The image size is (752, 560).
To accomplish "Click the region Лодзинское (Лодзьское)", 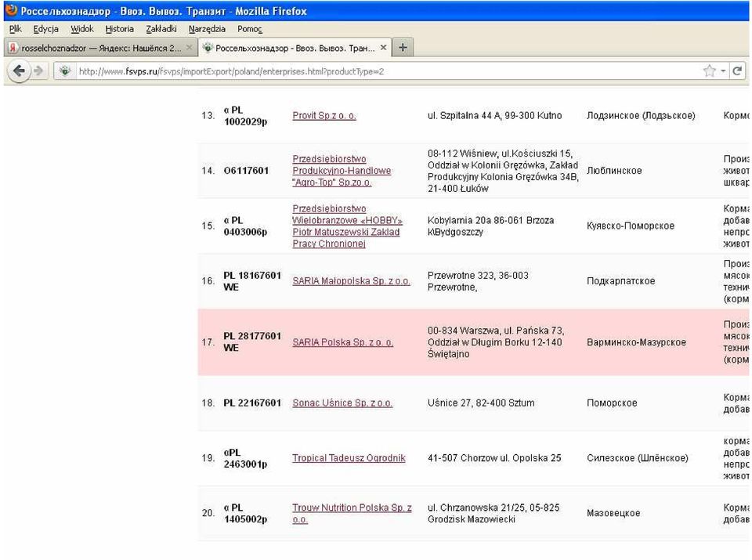I will click(x=641, y=116).
